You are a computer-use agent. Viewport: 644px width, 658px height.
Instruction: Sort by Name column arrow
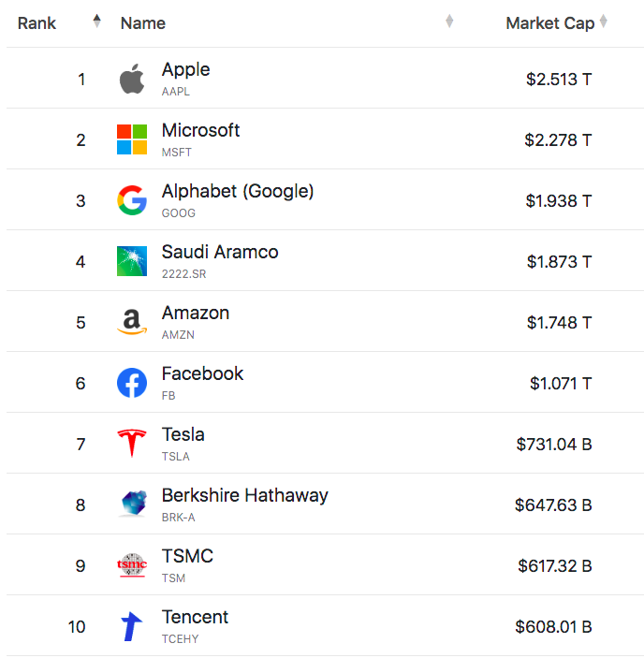(449, 22)
